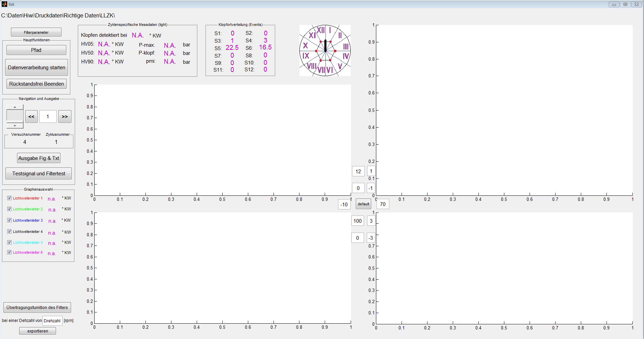Toggle Lichtwellenleiter 4 checkbox
This screenshot has height=339, width=644.
(10, 232)
